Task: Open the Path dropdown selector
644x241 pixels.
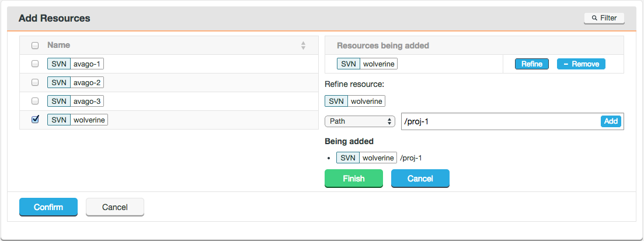Action: pos(360,121)
